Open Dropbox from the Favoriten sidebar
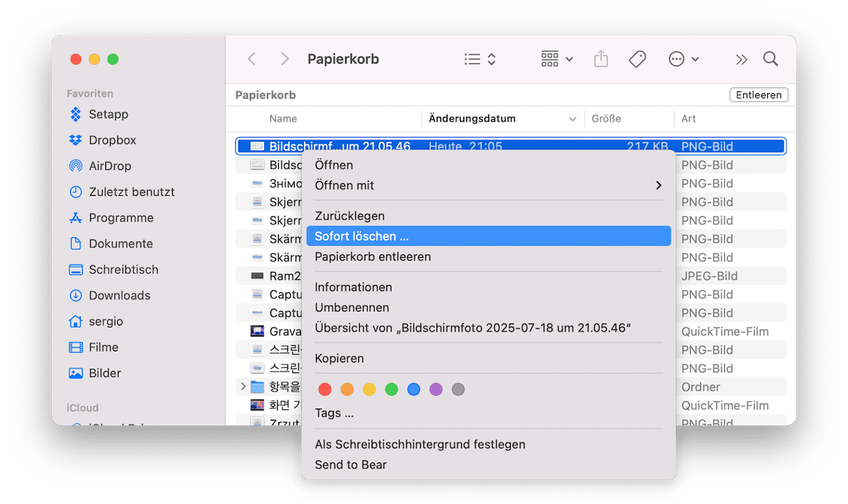848x504 pixels. (x=112, y=140)
